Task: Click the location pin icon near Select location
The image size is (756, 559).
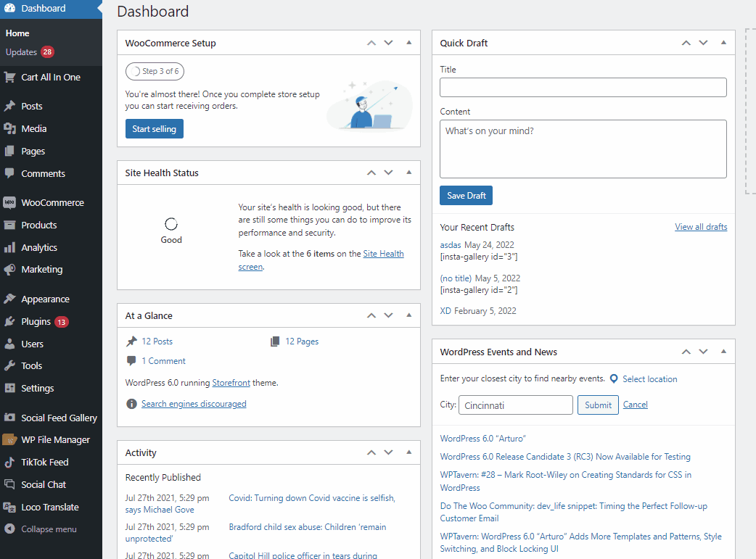Action: 614,378
